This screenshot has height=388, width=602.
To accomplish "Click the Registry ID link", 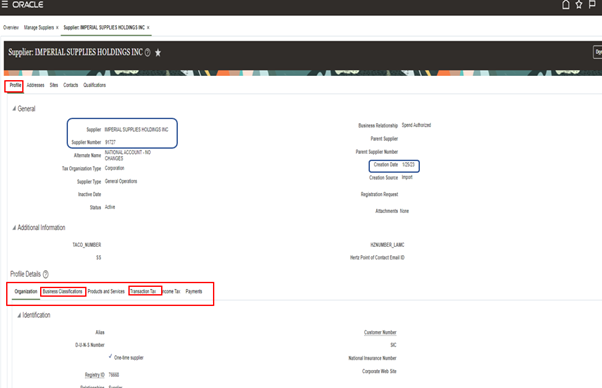I will point(94,375).
